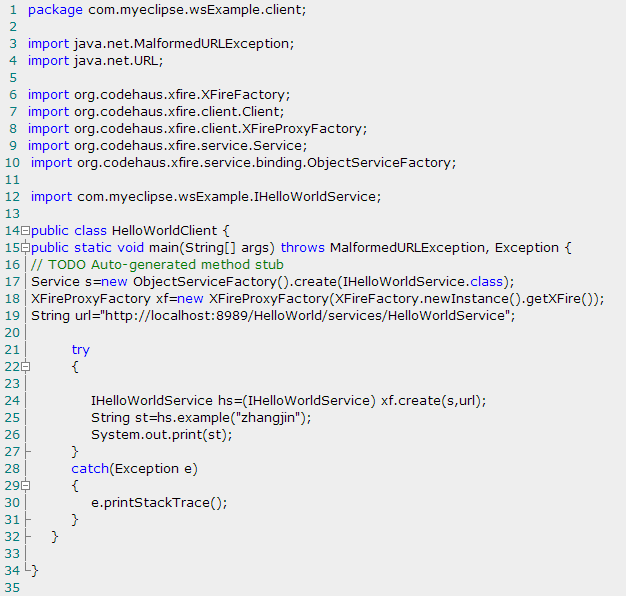626x596 pixels.
Task: Collapse the main method fold marker
Action: [25, 247]
